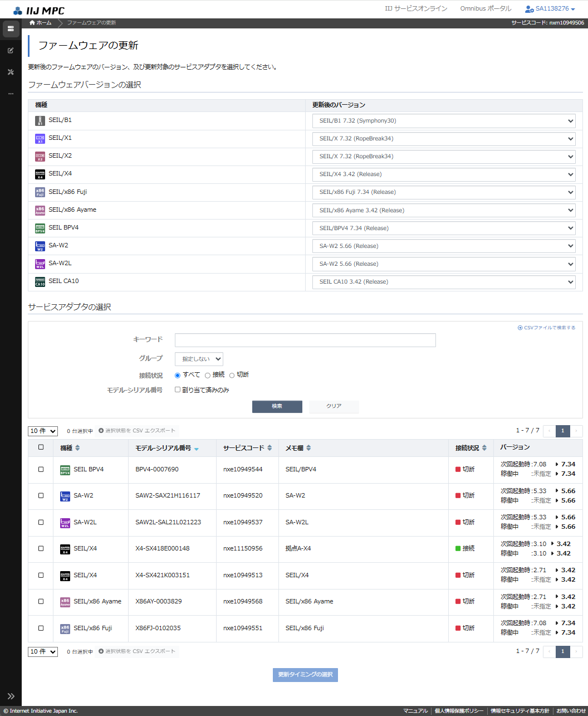Sort the table by 機種 column
This screenshot has height=716, width=588.
pos(77,448)
